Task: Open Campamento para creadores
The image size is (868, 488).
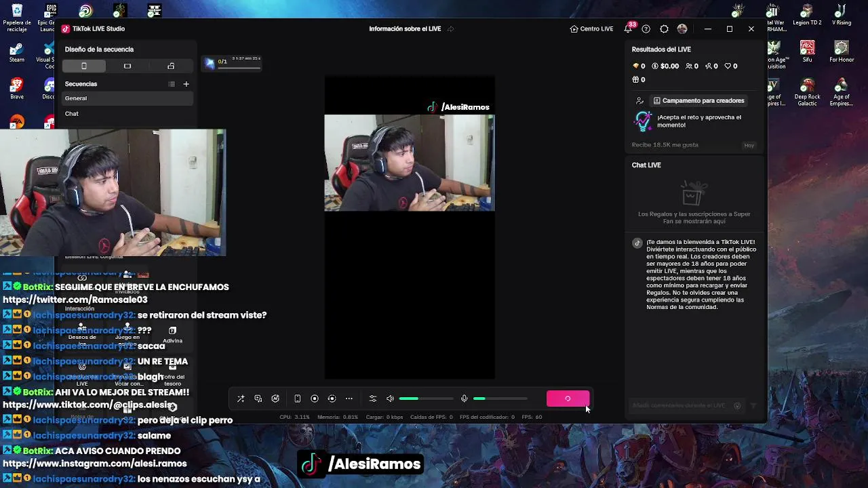Action: (x=698, y=100)
